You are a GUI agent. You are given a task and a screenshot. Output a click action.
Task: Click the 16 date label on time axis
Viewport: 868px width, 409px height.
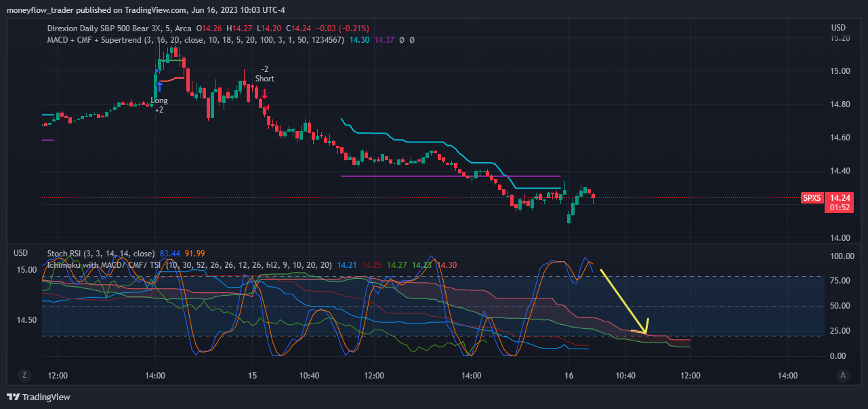pos(569,375)
